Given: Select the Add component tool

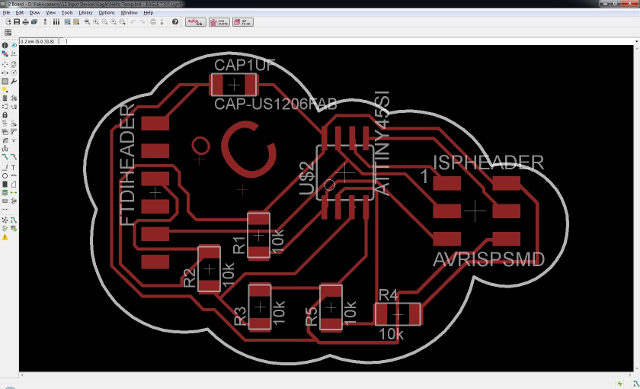Looking at the screenshot, I should [14, 98].
